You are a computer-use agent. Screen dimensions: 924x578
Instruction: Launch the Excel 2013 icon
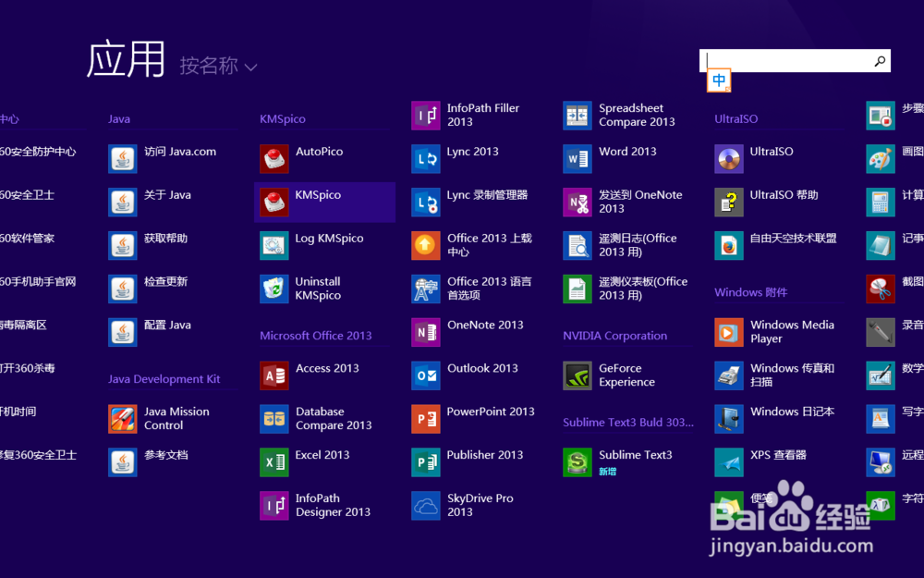tap(274, 462)
